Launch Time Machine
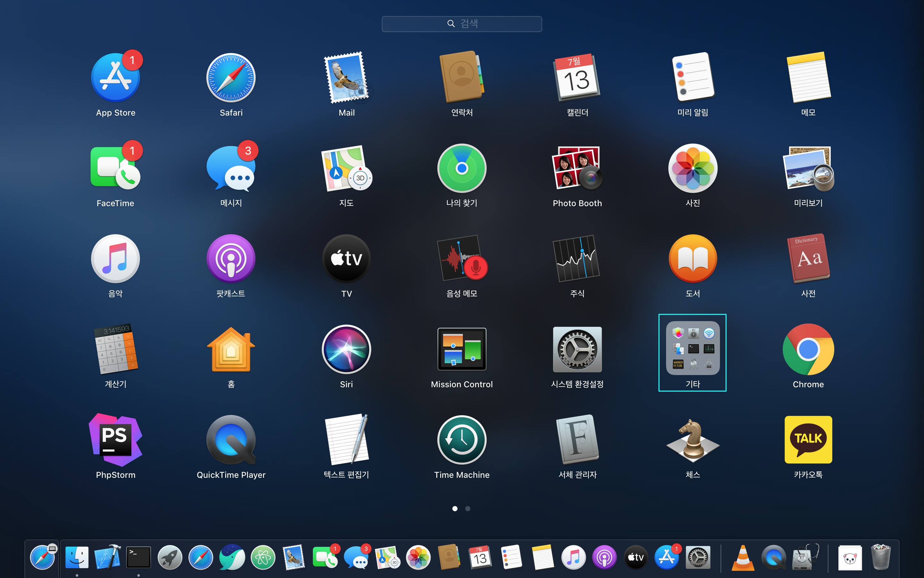Image resolution: width=924 pixels, height=578 pixels. (x=462, y=440)
